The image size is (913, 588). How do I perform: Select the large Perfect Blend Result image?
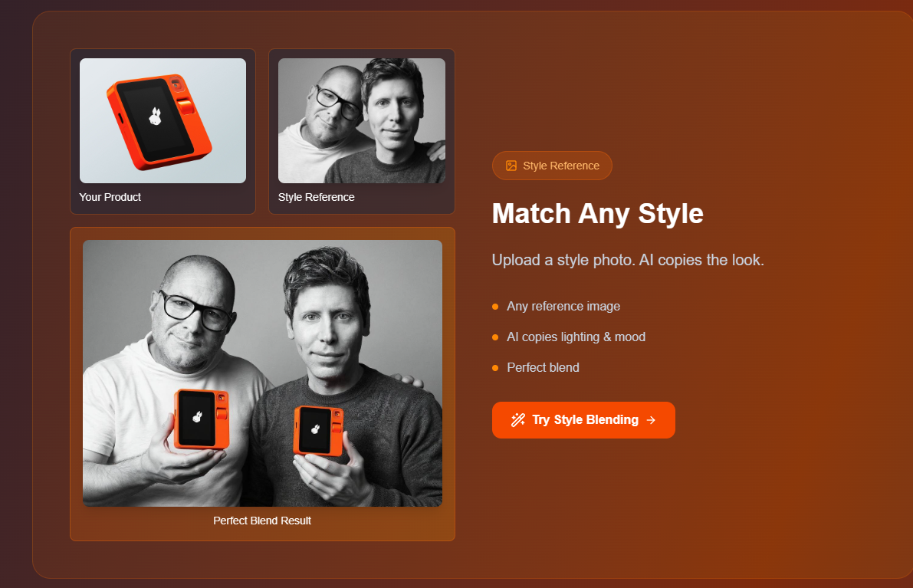point(262,373)
